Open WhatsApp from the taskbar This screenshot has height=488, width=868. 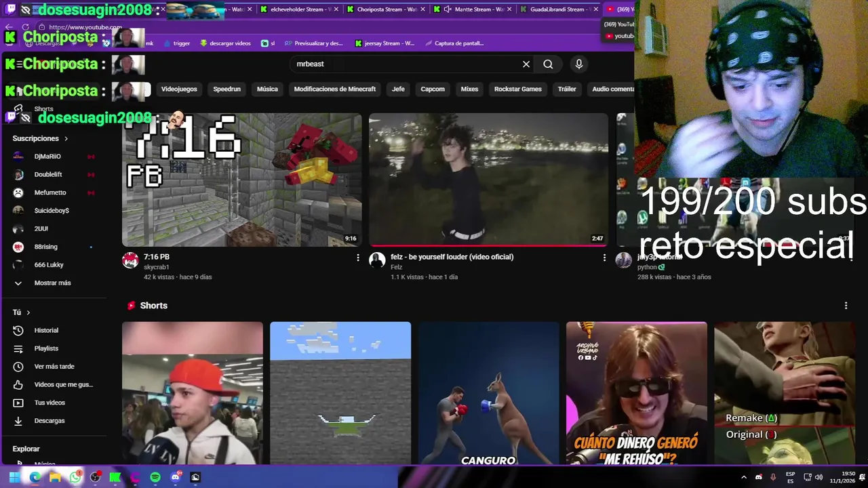point(75,477)
